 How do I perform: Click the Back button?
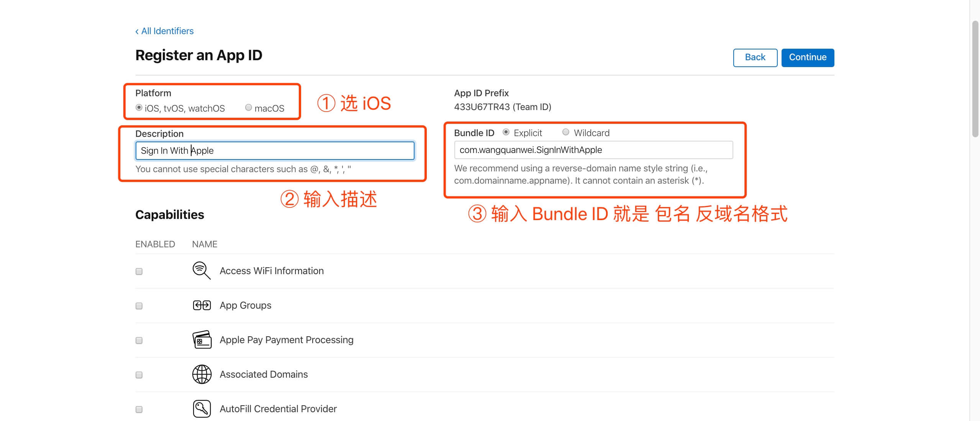point(755,58)
